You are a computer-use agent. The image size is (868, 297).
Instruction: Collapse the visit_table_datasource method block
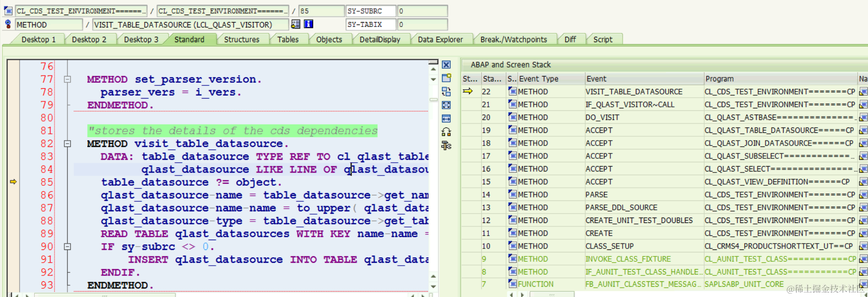(x=67, y=144)
